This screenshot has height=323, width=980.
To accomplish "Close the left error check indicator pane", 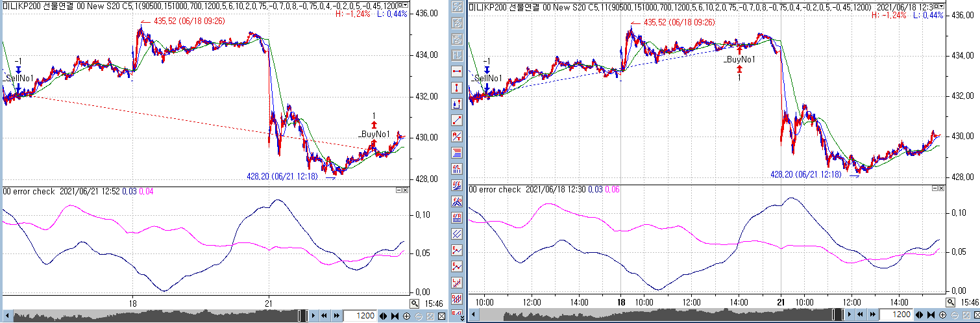I will coord(406,190).
